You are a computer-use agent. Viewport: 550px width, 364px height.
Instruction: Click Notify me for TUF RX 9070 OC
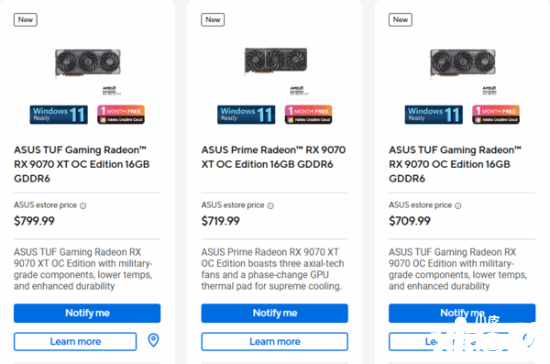pyautogui.click(x=462, y=313)
